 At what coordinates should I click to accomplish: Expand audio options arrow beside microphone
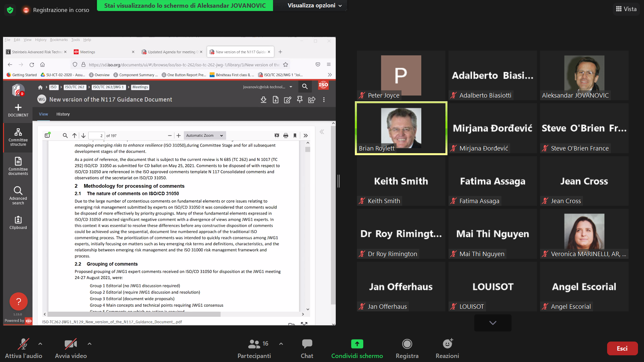pyautogui.click(x=40, y=344)
